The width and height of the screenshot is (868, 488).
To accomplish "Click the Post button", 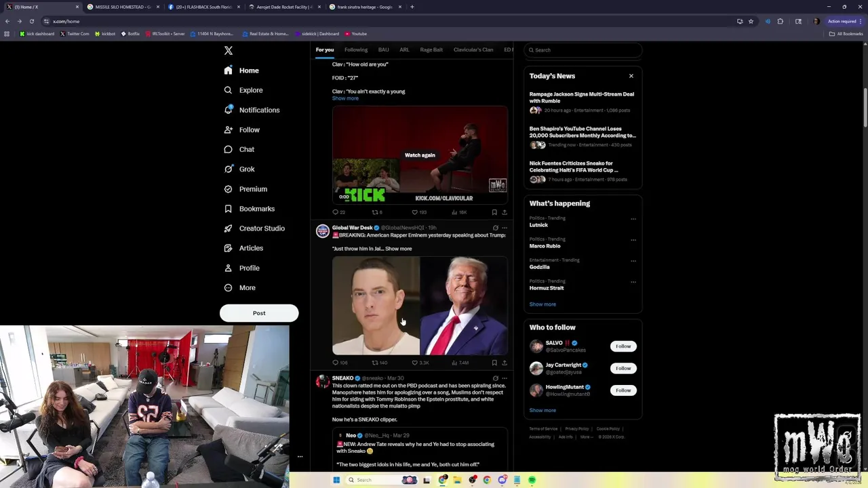I will pyautogui.click(x=259, y=313).
